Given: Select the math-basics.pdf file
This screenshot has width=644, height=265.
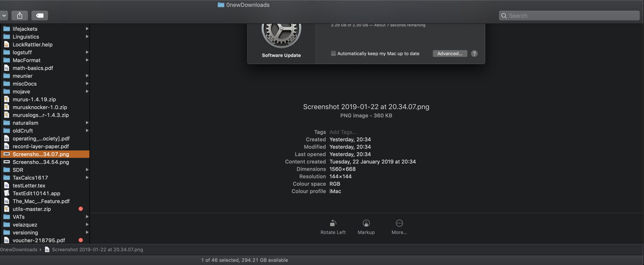Looking at the screenshot, I should pos(33,68).
